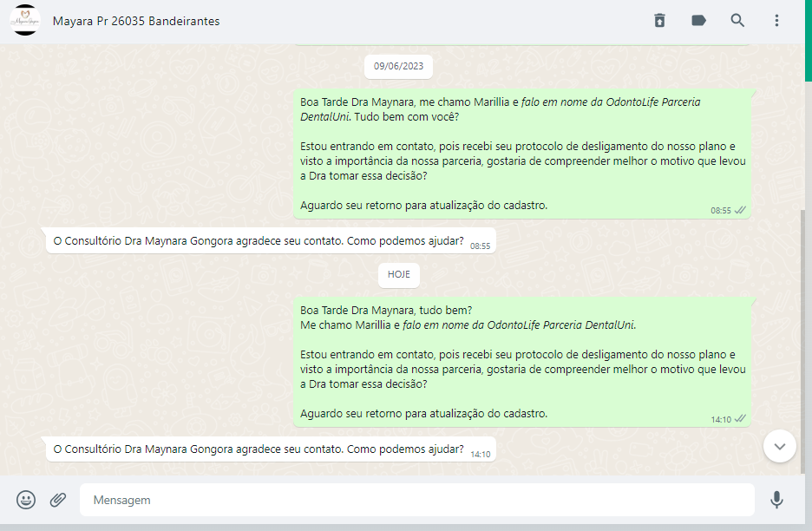Click the chat vertical scrollbar
812x531 pixels.
[x=802, y=341]
